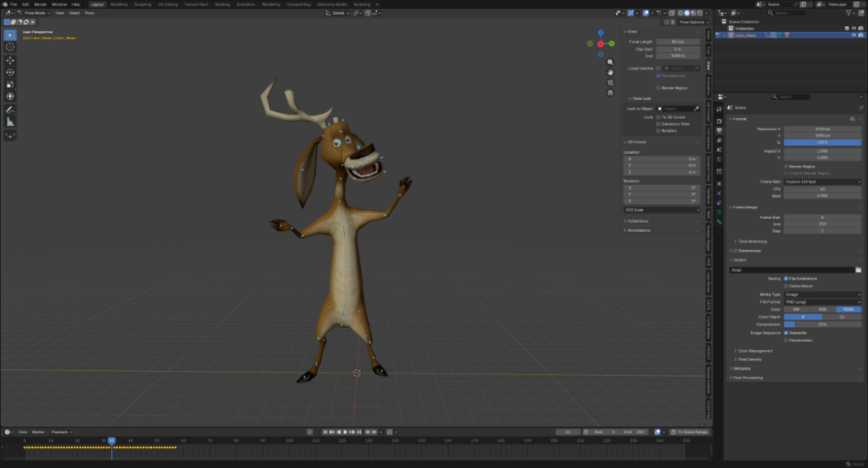Toggle File Extensions checkbox
Screen dimensions: 868x468
(786, 279)
